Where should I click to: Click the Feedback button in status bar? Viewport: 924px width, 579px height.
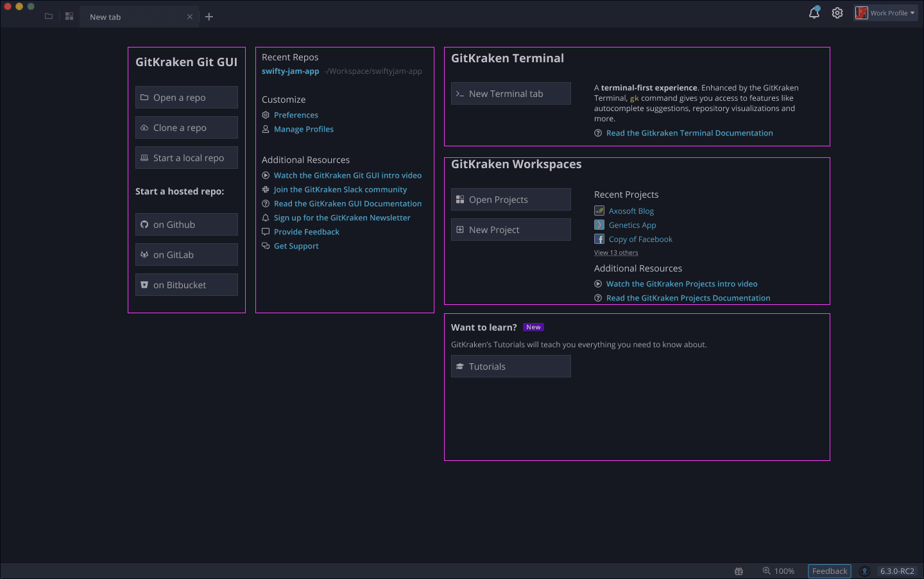[x=830, y=571]
